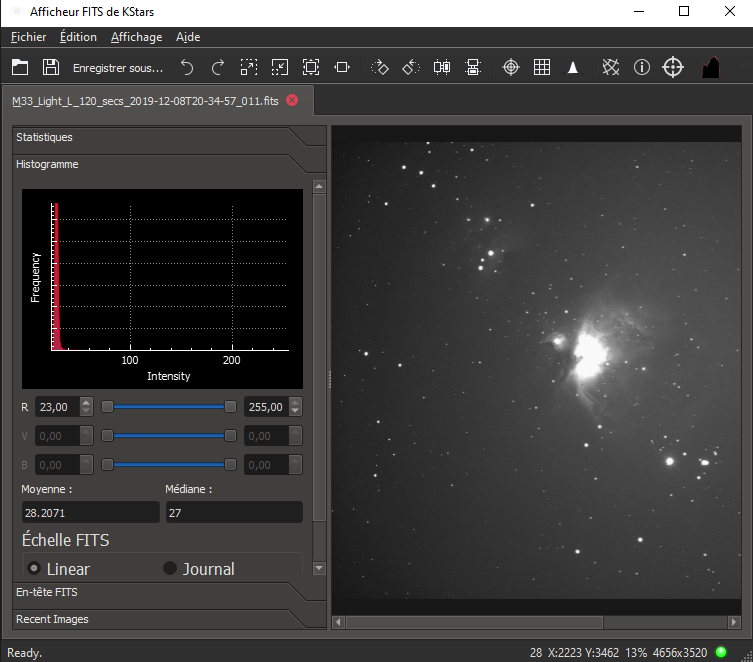753x662 pixels.
Task: Click the Enregistrer sous... button
Action: pos(117,67)
